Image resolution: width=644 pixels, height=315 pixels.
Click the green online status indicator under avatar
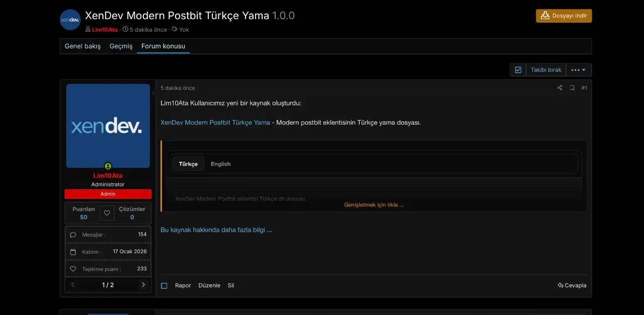point(108,166)
